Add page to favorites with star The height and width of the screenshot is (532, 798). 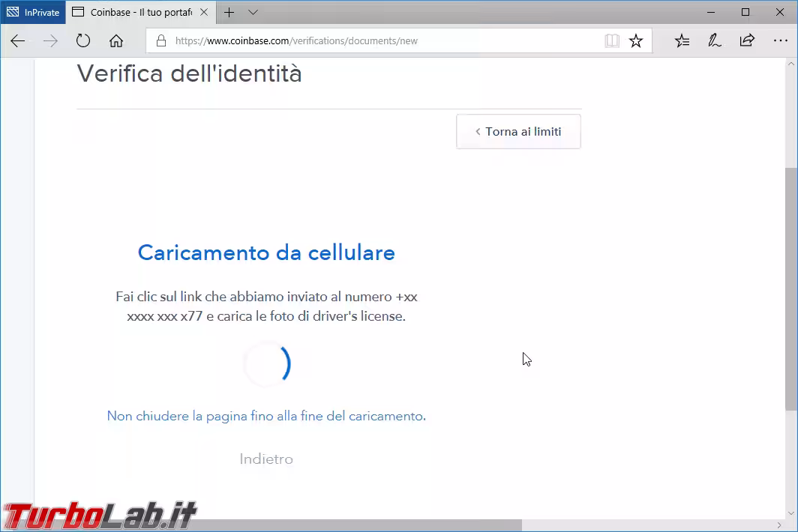636,41
